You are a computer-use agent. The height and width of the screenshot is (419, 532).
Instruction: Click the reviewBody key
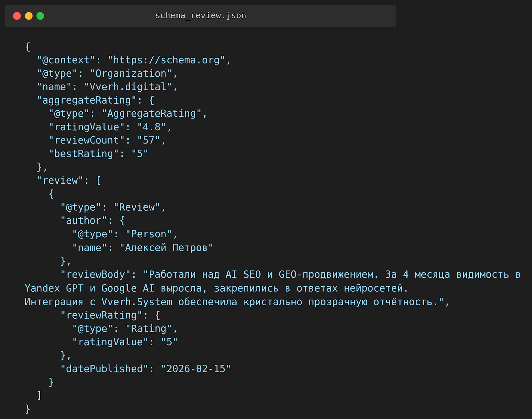pos(95,274)
